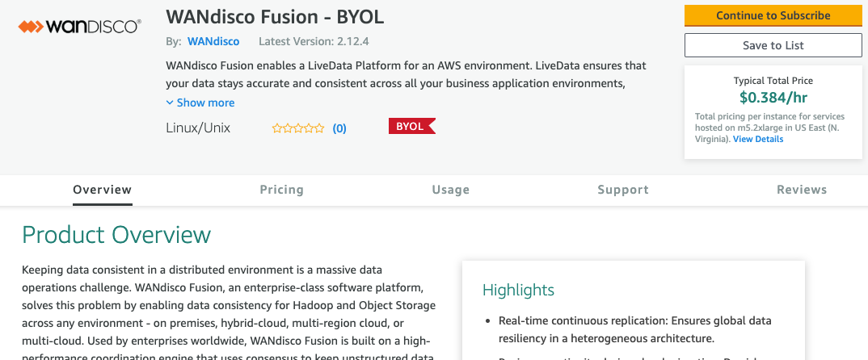This screenshot has height=360, width=868.
Task: Select the Overview tab
Action: tap(103, 190)
